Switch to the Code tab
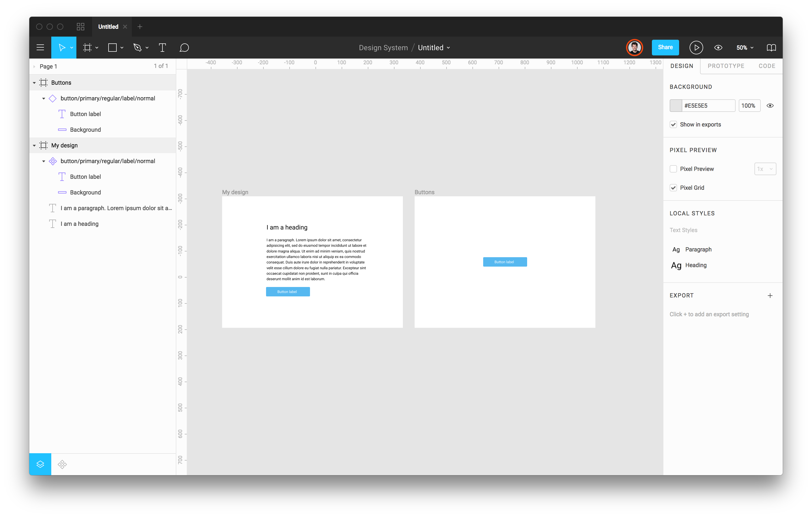 pyautogui.click(x=767, y=66)
